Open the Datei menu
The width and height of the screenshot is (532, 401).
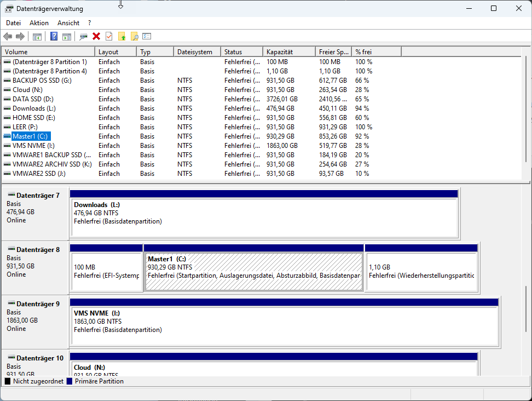coord(13,23)
